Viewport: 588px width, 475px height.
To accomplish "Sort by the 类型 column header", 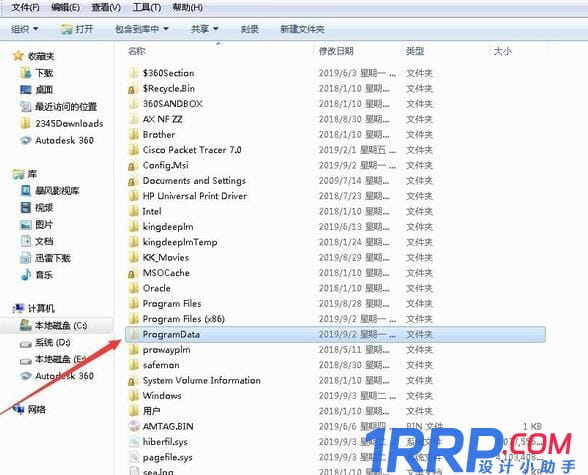I will [x=415, y=51].
